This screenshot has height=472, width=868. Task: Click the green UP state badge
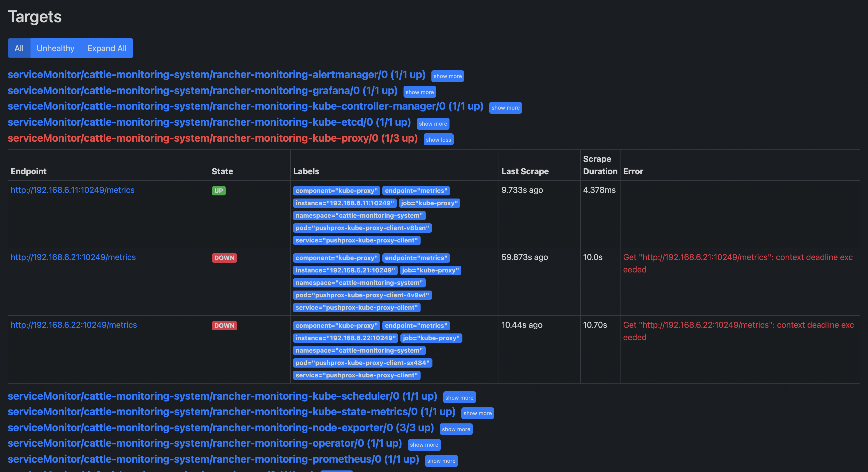coord(218,191)
